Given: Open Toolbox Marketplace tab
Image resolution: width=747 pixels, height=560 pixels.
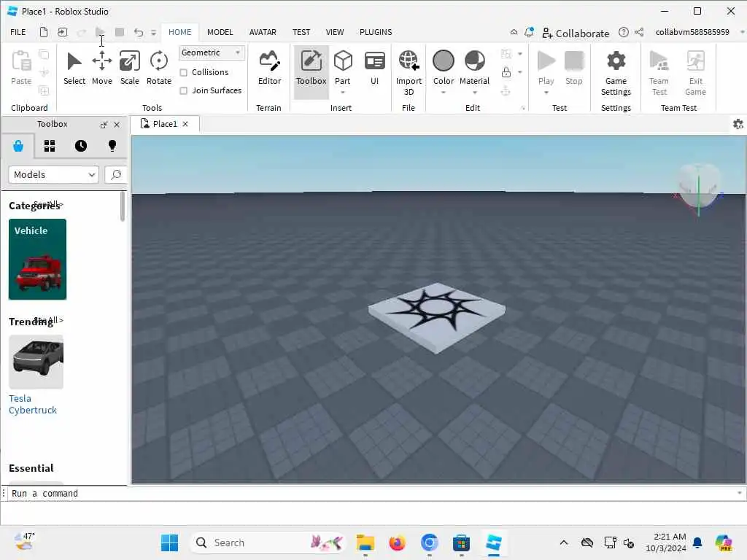Looking at the screenshot, I should (x=18, y=146).
